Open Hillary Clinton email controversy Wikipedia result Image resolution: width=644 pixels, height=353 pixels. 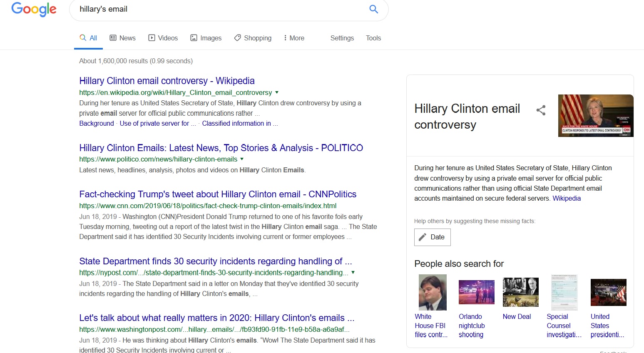(x=167, y=81)
